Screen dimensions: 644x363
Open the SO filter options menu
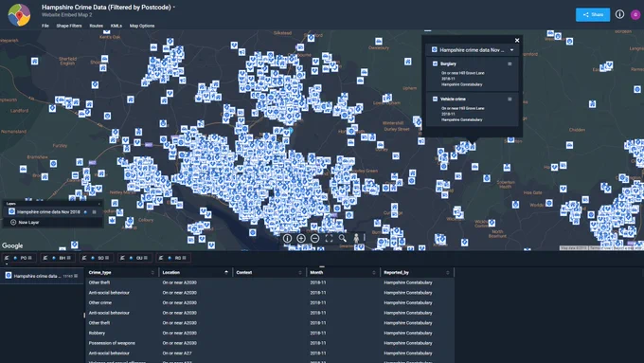pos(107,258)
